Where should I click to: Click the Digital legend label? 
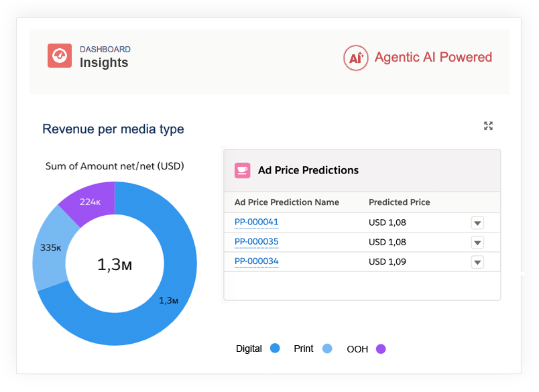tap(249, 348)
